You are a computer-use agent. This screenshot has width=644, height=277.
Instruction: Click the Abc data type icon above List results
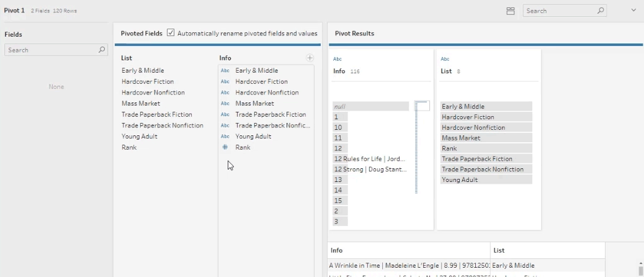click(x=445, y=59)
